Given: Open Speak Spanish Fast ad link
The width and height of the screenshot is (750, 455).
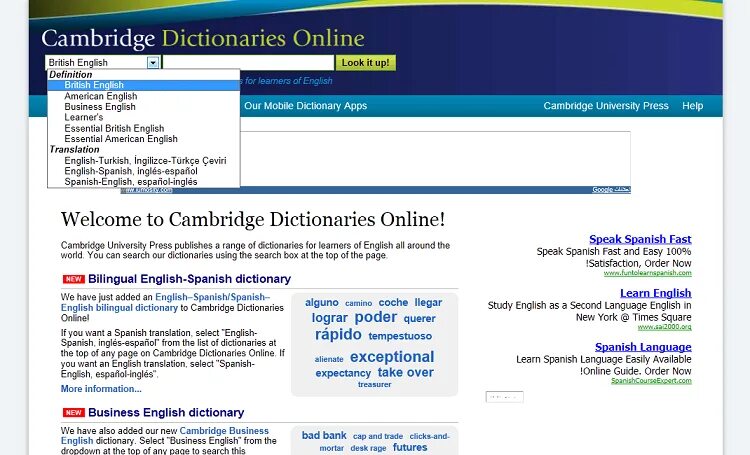Looking at the screenshot, I should pyautogui.click(x=640, y=239).
